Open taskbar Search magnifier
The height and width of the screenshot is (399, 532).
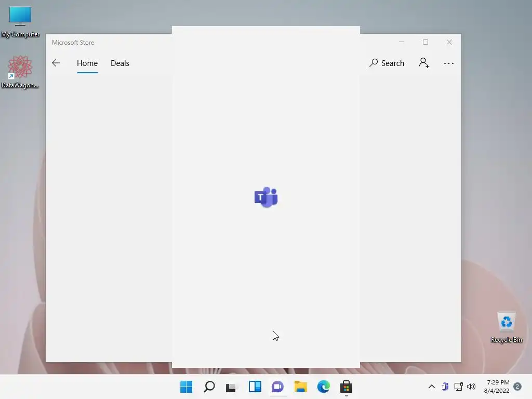click(x=209, y=387)
